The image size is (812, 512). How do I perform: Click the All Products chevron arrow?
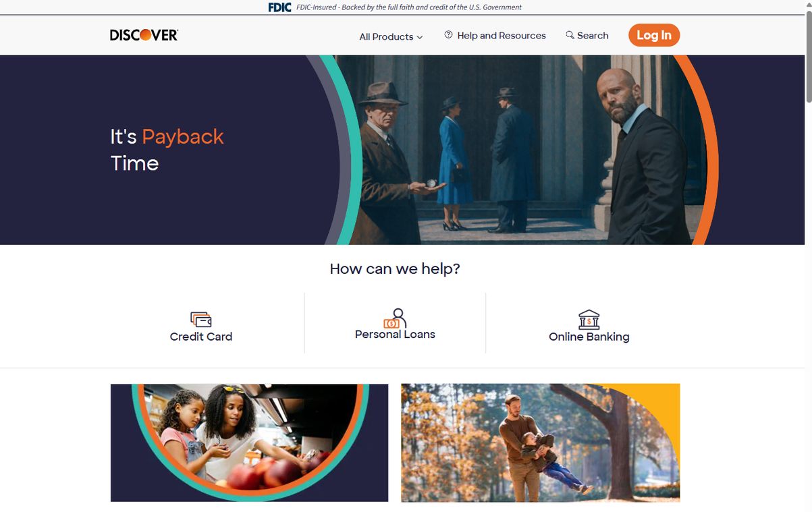[x=420, y=37]
